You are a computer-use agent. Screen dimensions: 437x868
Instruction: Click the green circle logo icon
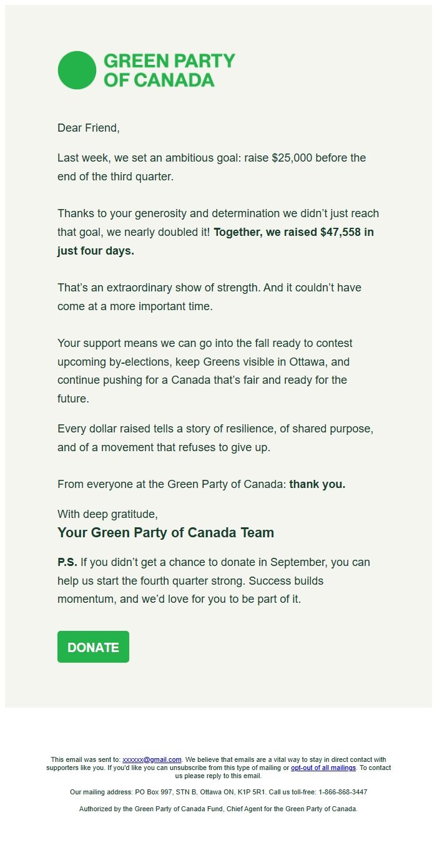coord(77,70)
